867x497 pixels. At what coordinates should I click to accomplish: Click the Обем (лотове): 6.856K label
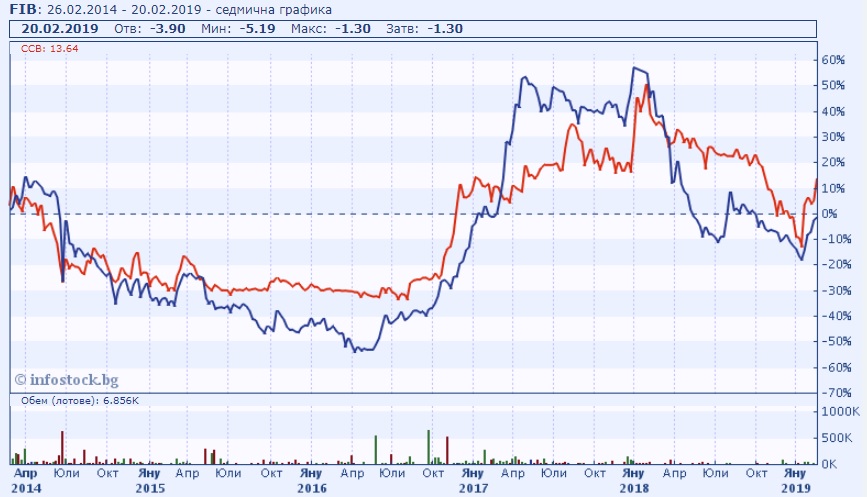tap(80, 400)
